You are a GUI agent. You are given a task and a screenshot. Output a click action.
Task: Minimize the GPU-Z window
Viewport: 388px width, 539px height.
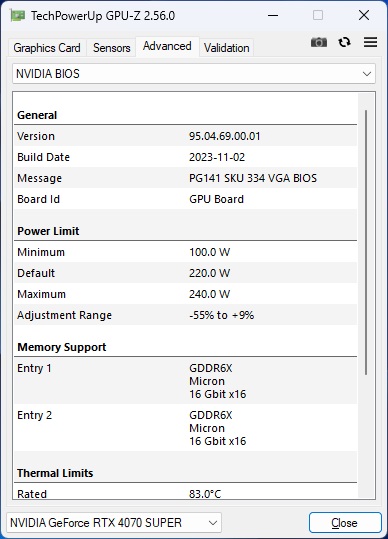(273, 15)
